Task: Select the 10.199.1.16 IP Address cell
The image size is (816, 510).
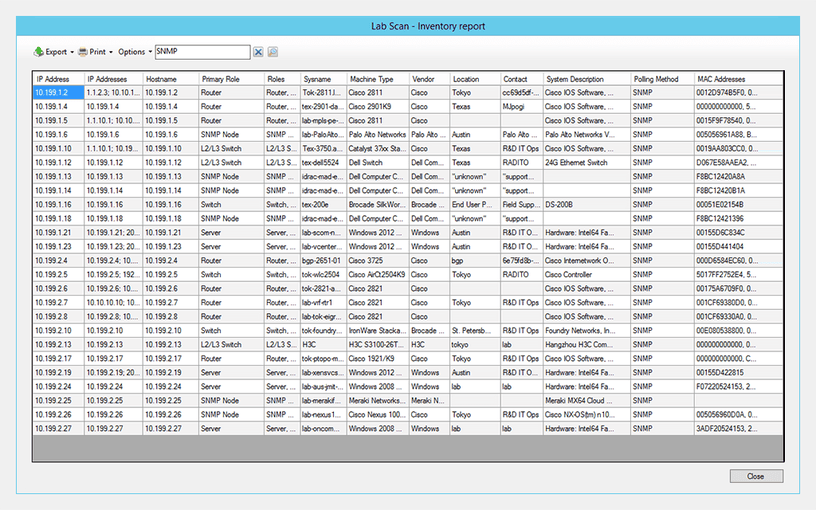Action: coord(59,205)
